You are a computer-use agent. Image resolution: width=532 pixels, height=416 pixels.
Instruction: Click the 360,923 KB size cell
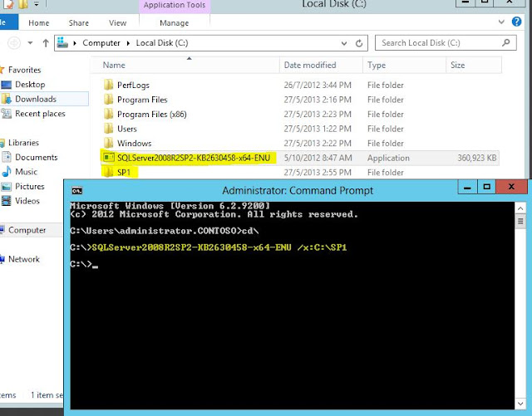[x=476, y=158]
